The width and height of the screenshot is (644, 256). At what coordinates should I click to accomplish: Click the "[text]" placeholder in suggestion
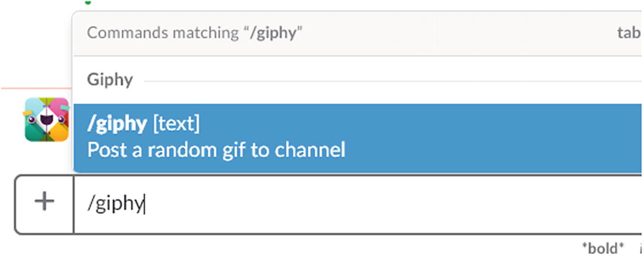(176, 124)
